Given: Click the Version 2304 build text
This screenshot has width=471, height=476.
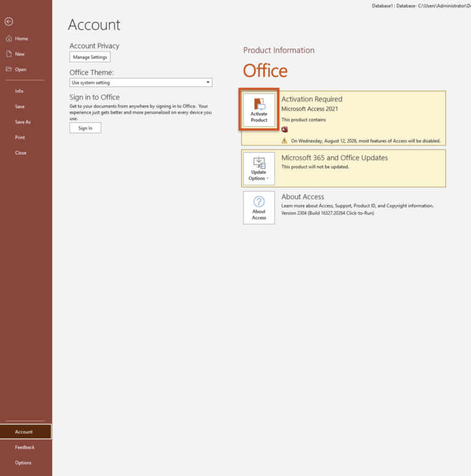Looking at the screenshot, I should point(327,213).
